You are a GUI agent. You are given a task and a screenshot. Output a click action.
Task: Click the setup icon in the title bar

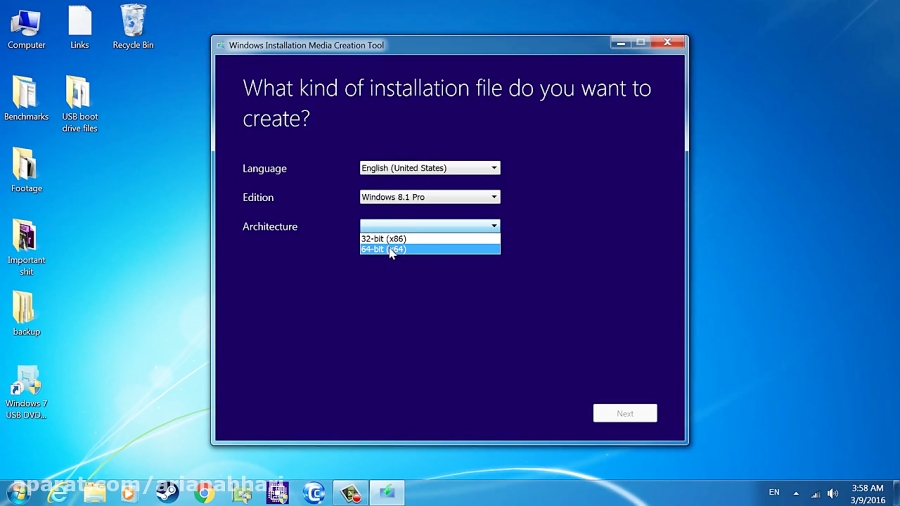click(x=220, y=45)
